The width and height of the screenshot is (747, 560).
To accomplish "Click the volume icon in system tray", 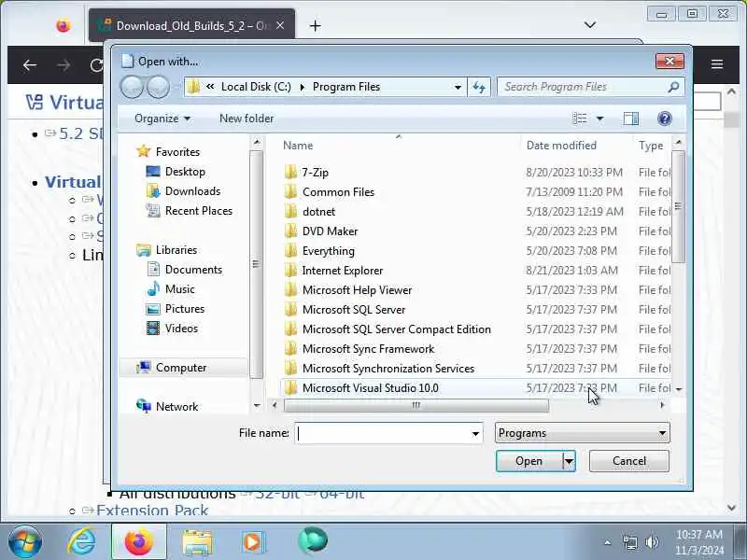I will point(652,542).
